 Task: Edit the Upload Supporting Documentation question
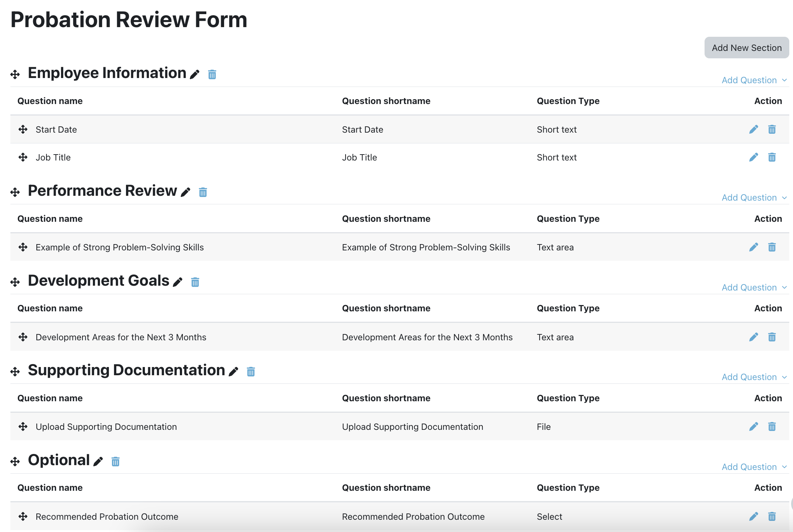(753, 426)
